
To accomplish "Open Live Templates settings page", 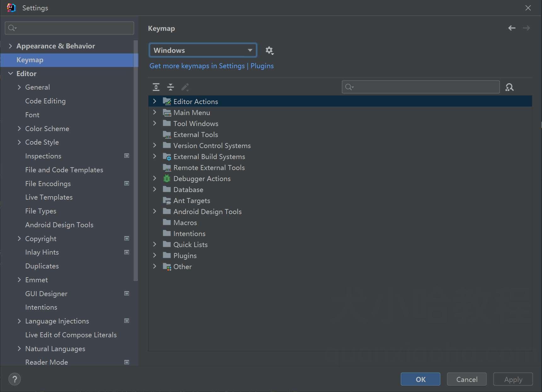I will point(49,197).
